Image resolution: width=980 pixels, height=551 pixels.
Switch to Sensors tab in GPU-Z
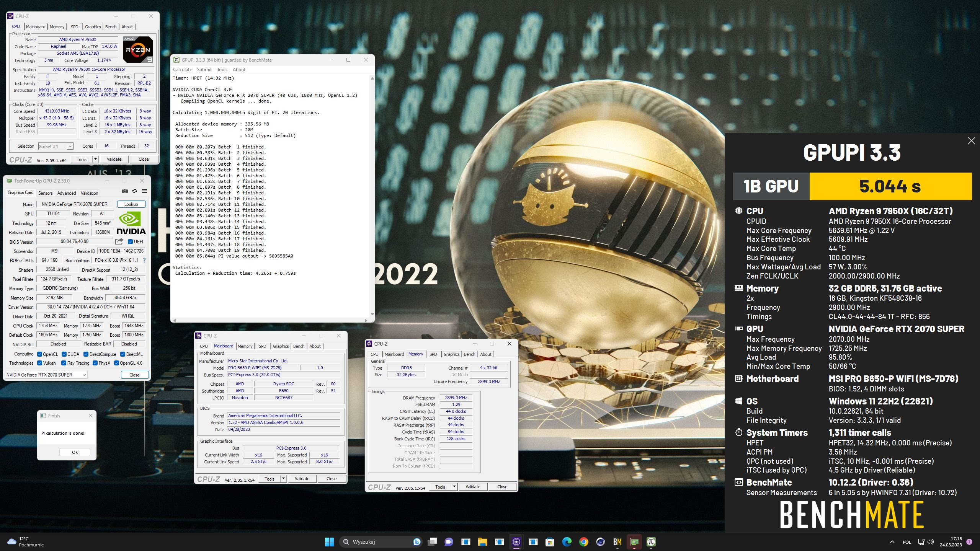pyautogui.click(x=46, y=193)
